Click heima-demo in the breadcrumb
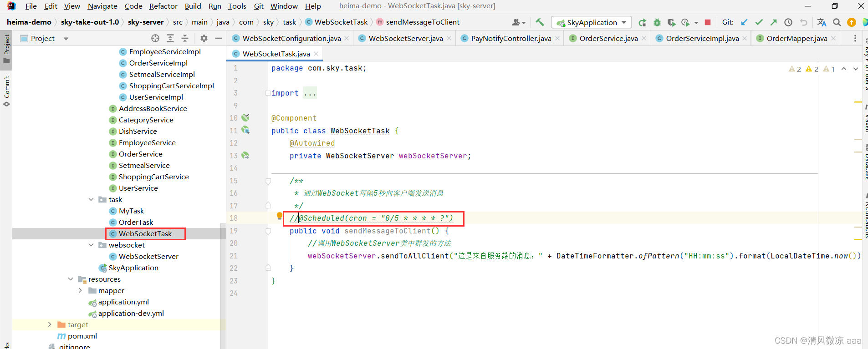This screenshot has height=349, width=868. [29, 22]
